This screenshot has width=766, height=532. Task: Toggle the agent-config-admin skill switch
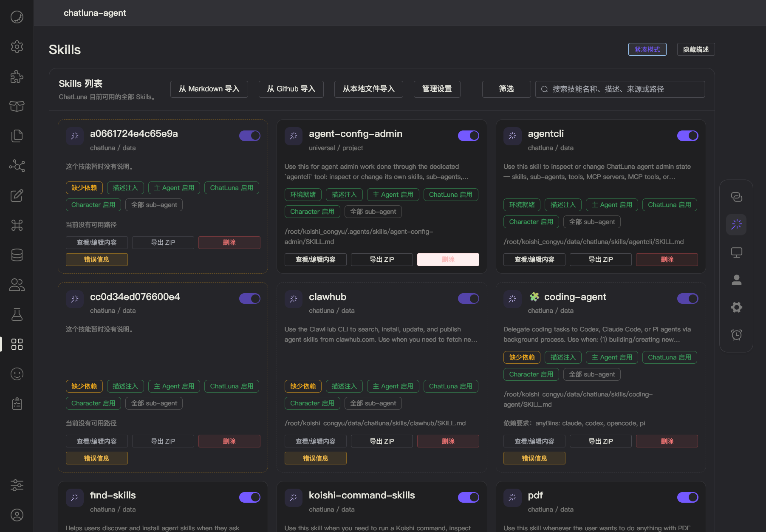pos(469,136)
